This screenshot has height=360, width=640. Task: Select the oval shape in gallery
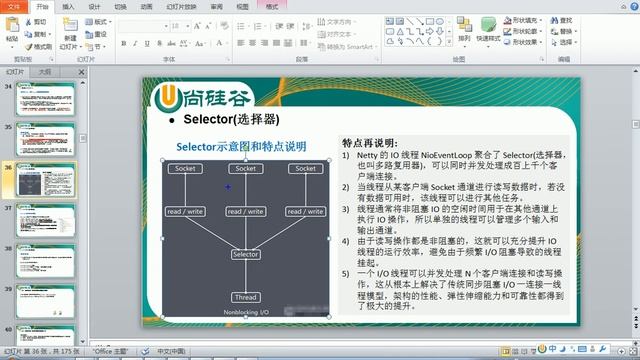click(x=440, y=21)
